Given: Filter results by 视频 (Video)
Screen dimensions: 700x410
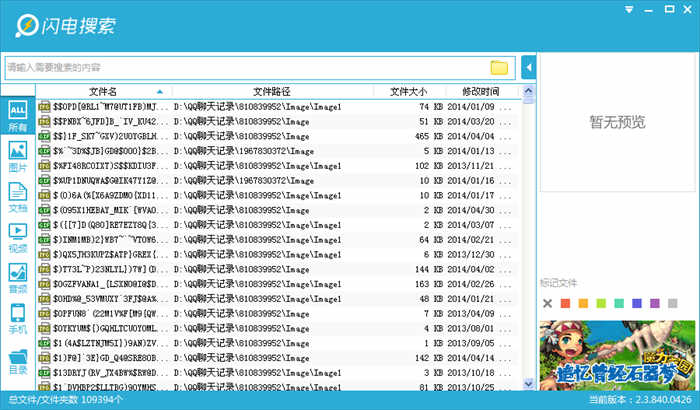Looking at the screenshot, I should pos(18,238).
